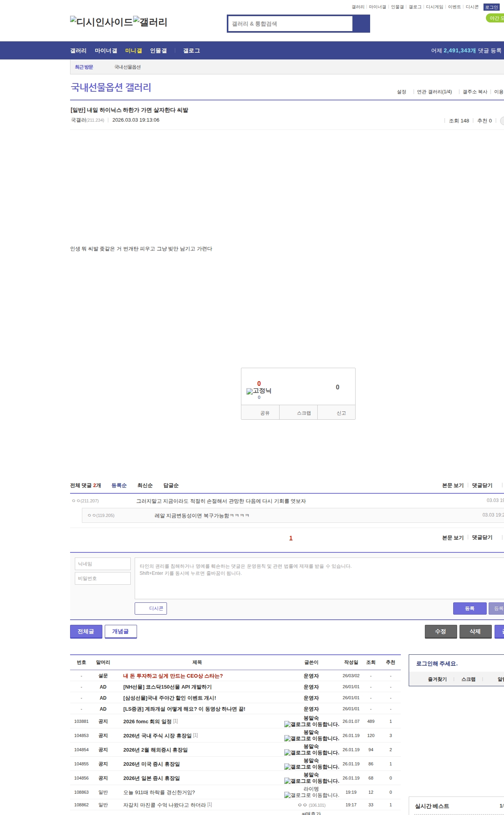Click the 설정 link in the gallery header
The image size is (504, 815).
coord(401,92)
